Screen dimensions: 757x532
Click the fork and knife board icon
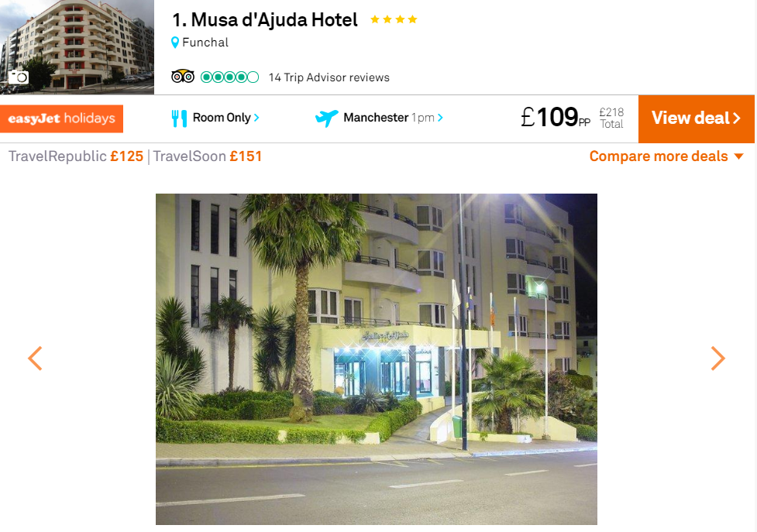(x=179, y=118)
